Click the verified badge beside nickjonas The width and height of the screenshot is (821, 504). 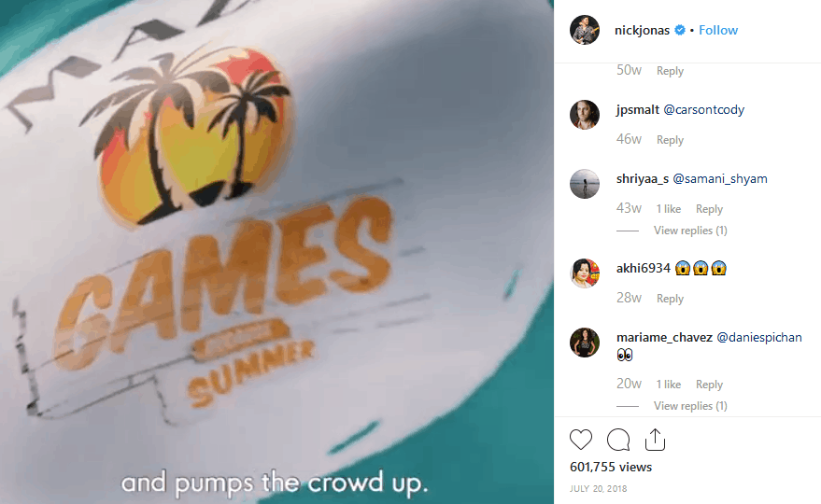tap(680, 30)
